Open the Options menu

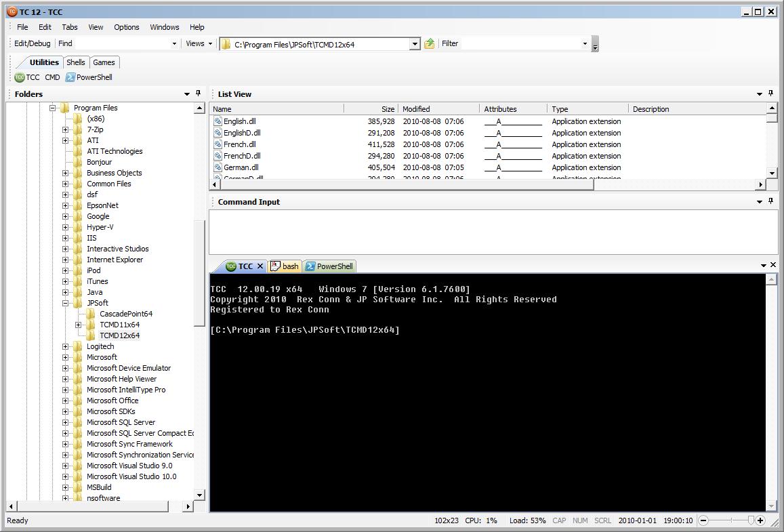(x=126, y=27)
